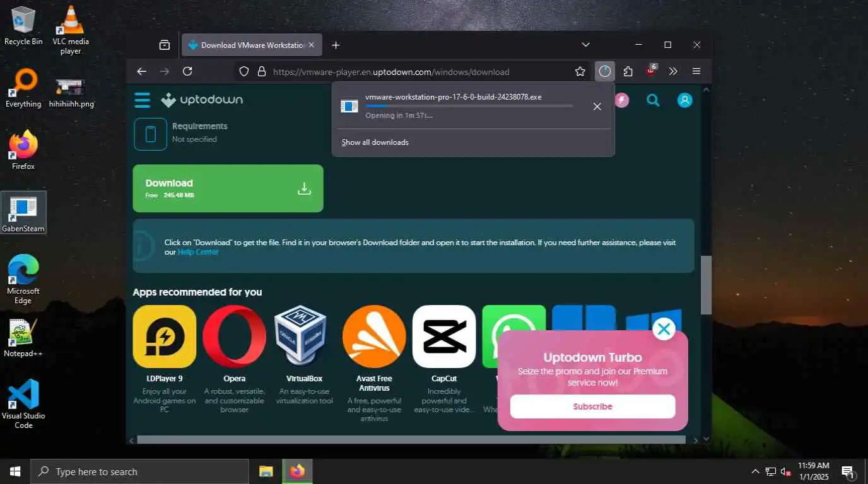Open the Firefox desktop shortcut
The width and height of the screenshot is (868, 484).
pyautogui.click(x=23, y=150)
